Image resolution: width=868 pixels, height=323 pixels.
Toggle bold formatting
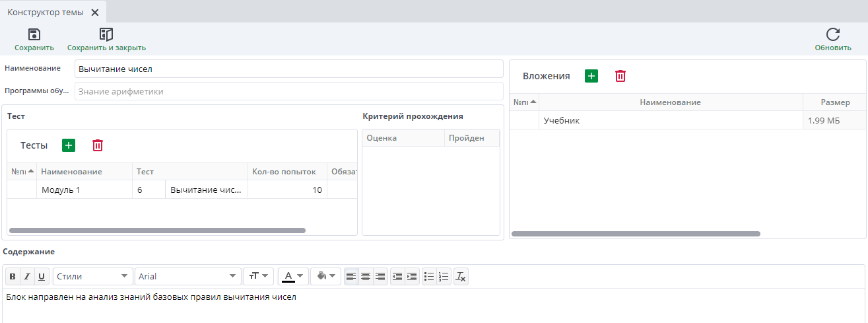pyautogui.click(x=13, y=277)
